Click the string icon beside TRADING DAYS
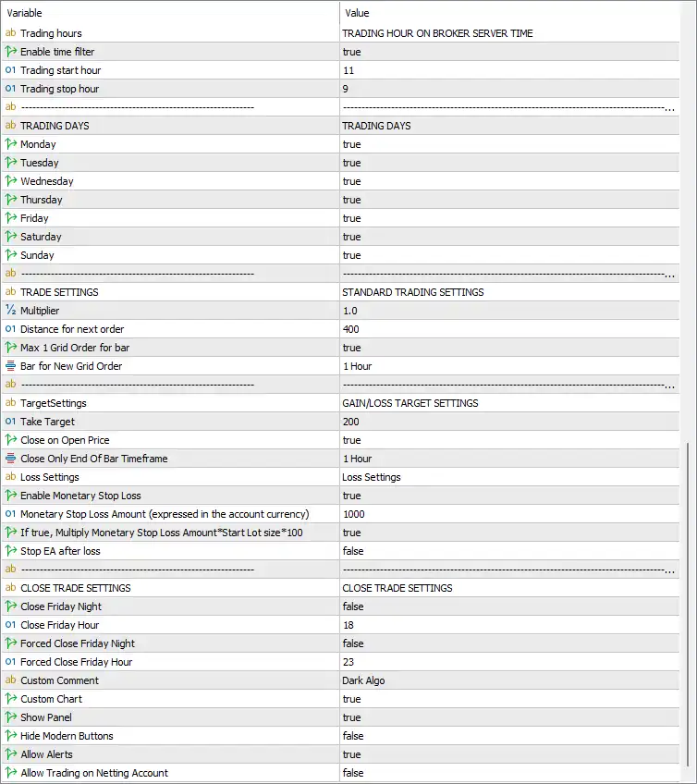The width and height of the screenshot is (697, 784). 10,126
